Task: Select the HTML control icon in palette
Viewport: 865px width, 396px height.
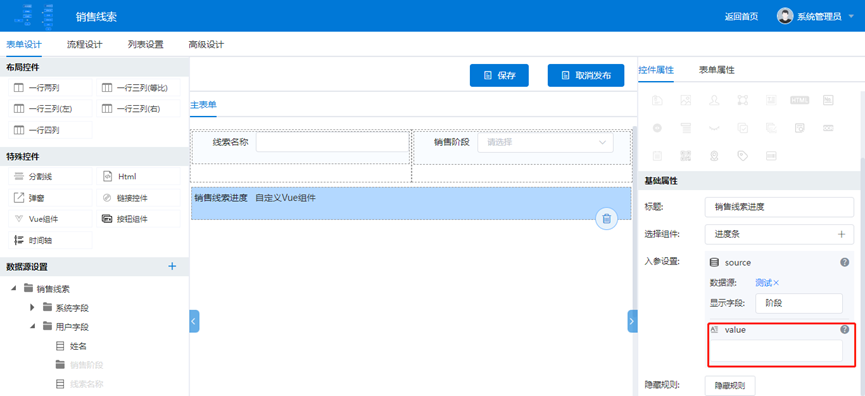Action: click(799, 100)
